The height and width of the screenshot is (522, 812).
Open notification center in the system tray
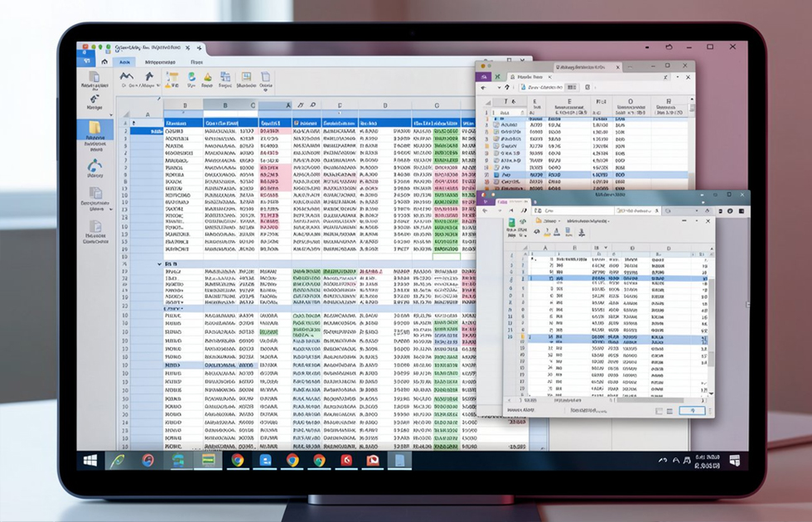tap(734, 460)
